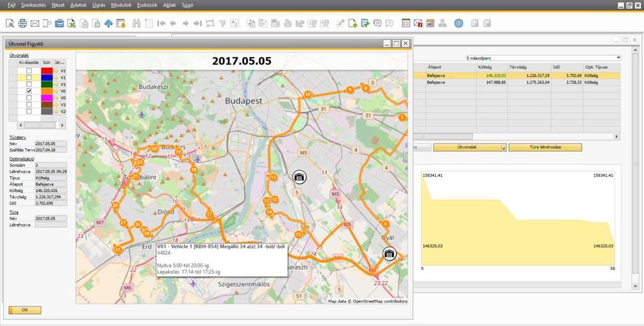The width and height of the screenshot is (644, 326).
Task: Open the calendar checklist toolbar icon
Action: [406, 23]
